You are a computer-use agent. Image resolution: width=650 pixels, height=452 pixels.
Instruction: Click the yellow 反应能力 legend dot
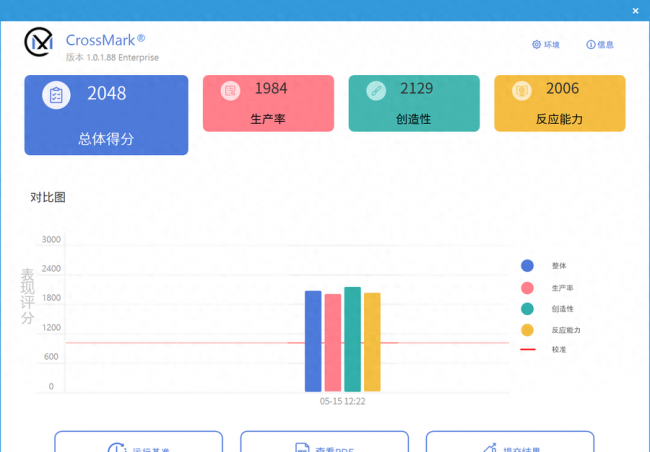click(x=527, y=330)
